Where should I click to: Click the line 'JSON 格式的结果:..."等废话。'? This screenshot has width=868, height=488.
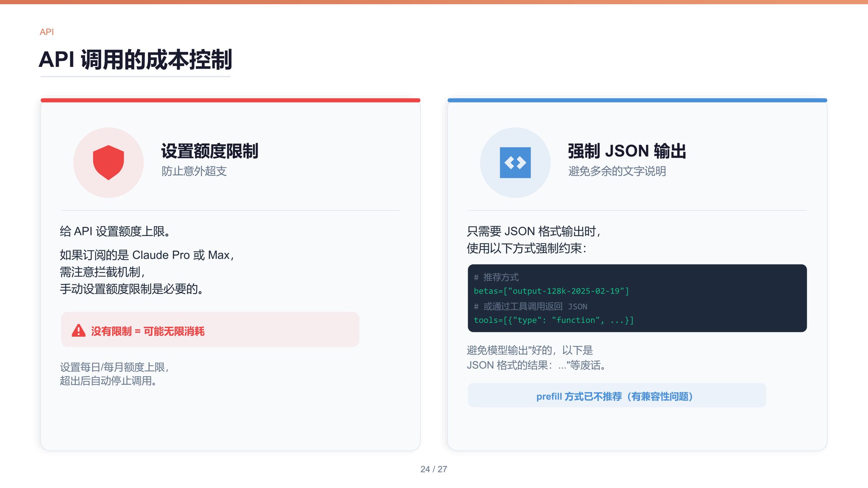(537, 365)
